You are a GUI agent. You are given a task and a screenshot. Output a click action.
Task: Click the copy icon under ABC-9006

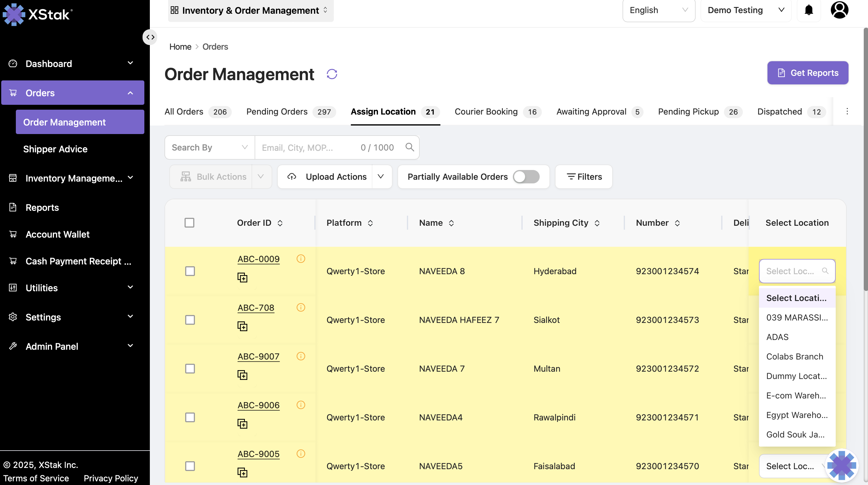click(x=242, y=424)
